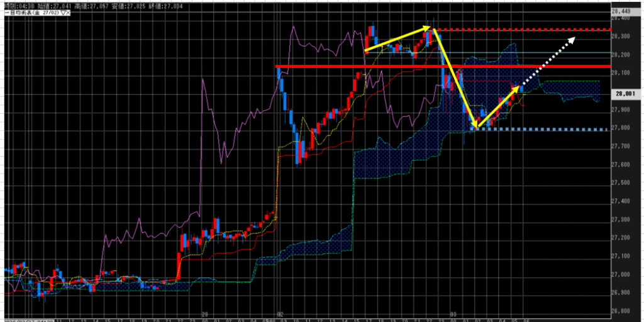This screenshot has height=322, width=644.
Task: Click the 終値 close price readout
Action: point(175,4)
